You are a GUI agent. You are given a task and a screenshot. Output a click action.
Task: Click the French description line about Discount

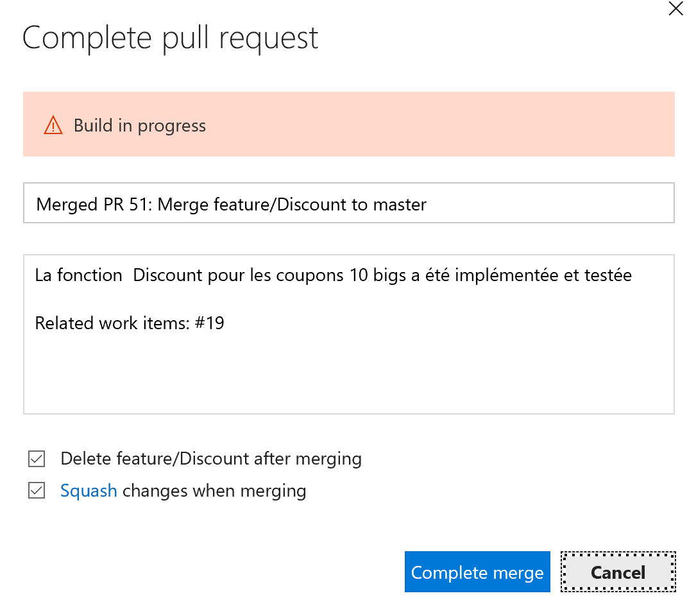333,275
